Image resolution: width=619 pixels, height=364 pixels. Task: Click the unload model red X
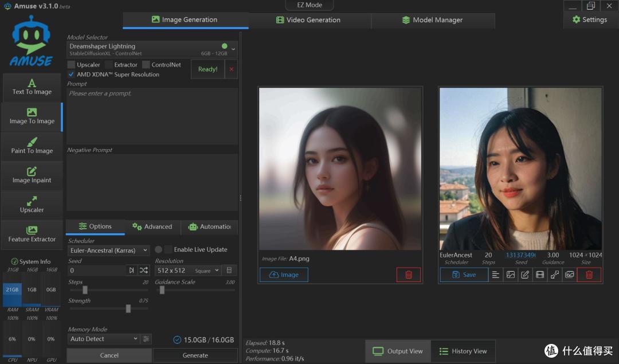[232, 69]
